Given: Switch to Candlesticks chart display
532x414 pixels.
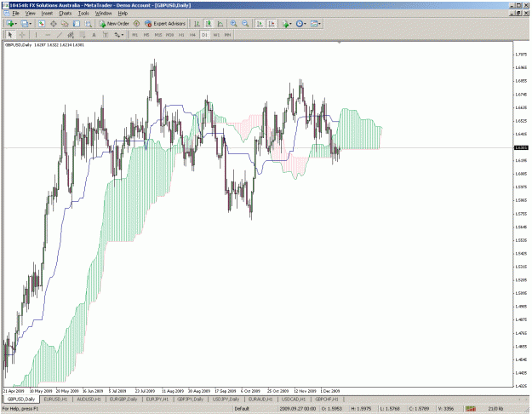Looking at the screenshot, I should (x=209, y=24).
